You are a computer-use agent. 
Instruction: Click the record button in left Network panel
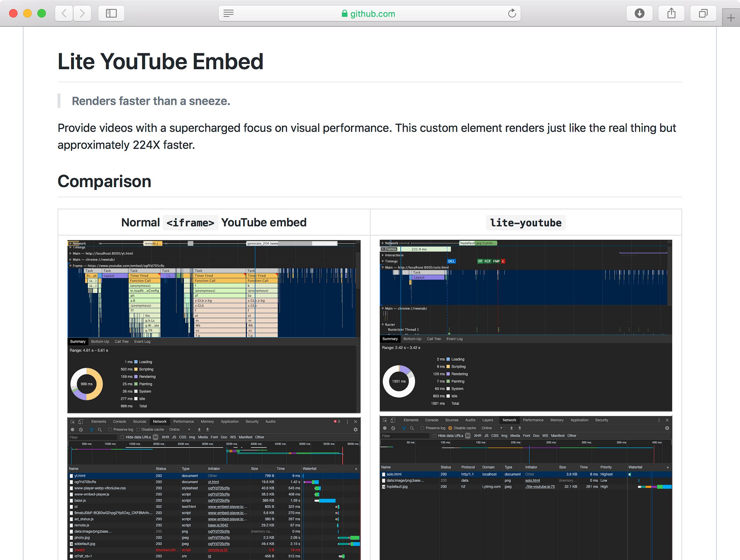[x=73, y=429]
